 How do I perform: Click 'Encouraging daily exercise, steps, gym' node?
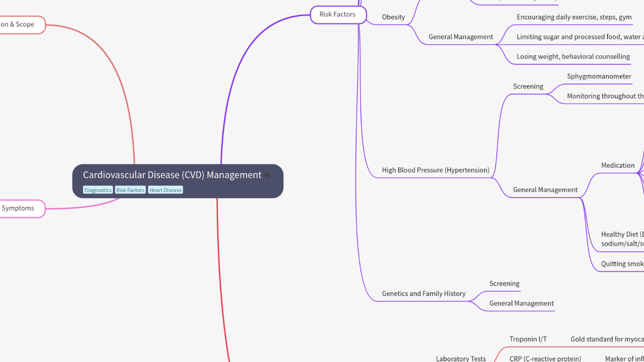point(574,17)
